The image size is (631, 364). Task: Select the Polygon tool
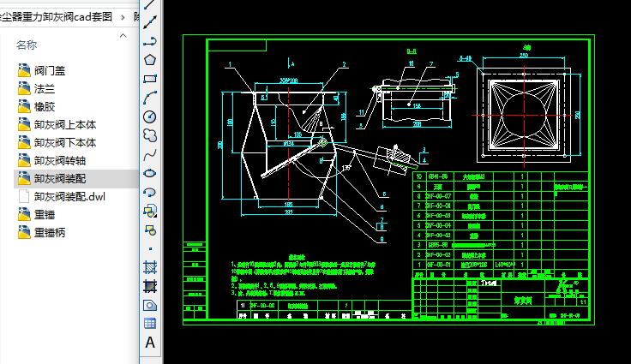click(x=150, y=60)
